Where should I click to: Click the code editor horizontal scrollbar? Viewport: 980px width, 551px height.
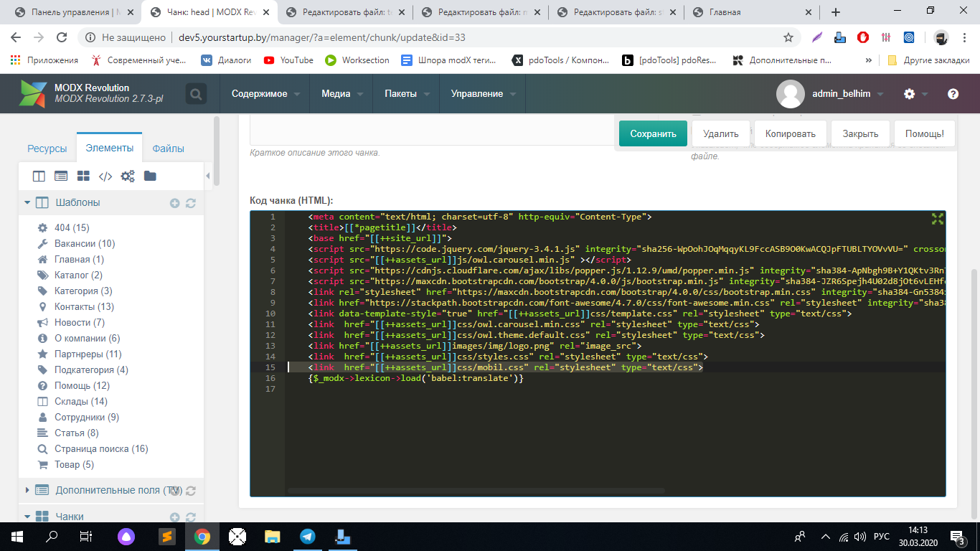coord(476,491)
